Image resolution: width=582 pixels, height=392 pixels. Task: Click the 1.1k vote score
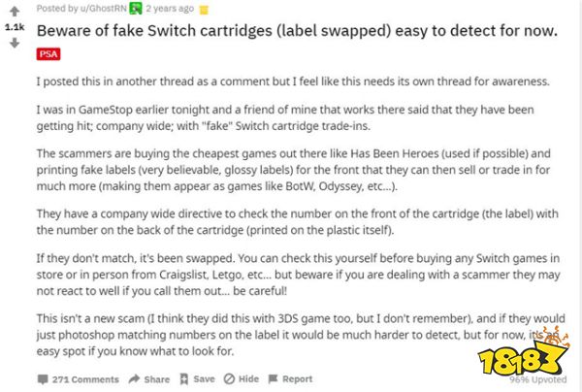(x=16, y=28)
